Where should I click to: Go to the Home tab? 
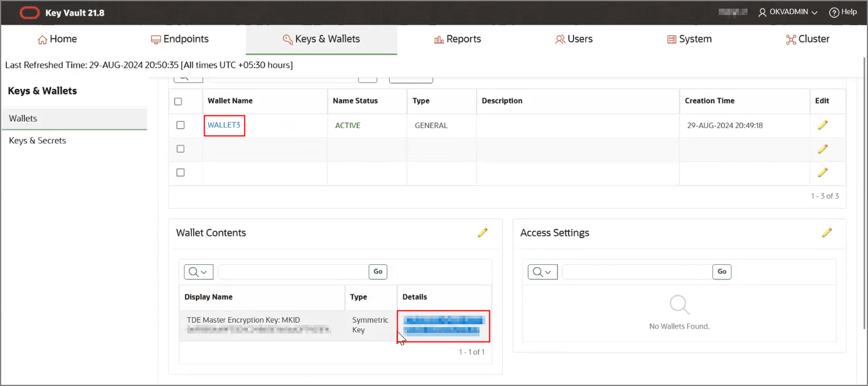point(57,39)
